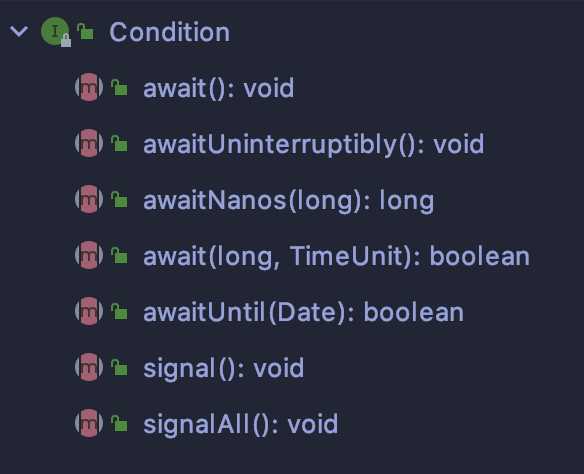Screen dimensions: 584x474
Task: Click the green Condition interface icon
Action: pos(55,32)
